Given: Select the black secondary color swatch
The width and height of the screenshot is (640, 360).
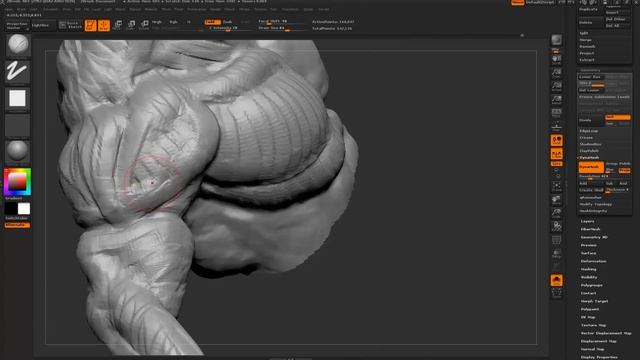Looking at the screenshot, I should tap(11, 209).
